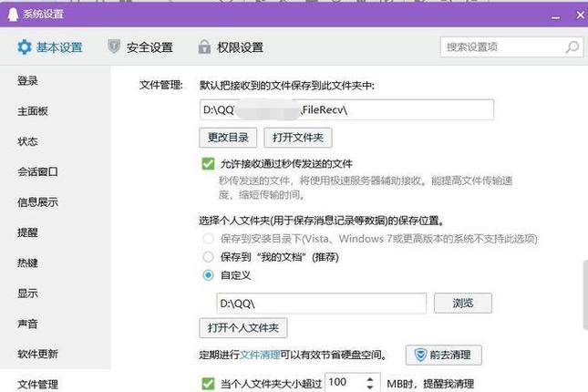The image size is (588, 392).
Task: Switch to the 权限设置 tab
Action: [x=231, y=47]
